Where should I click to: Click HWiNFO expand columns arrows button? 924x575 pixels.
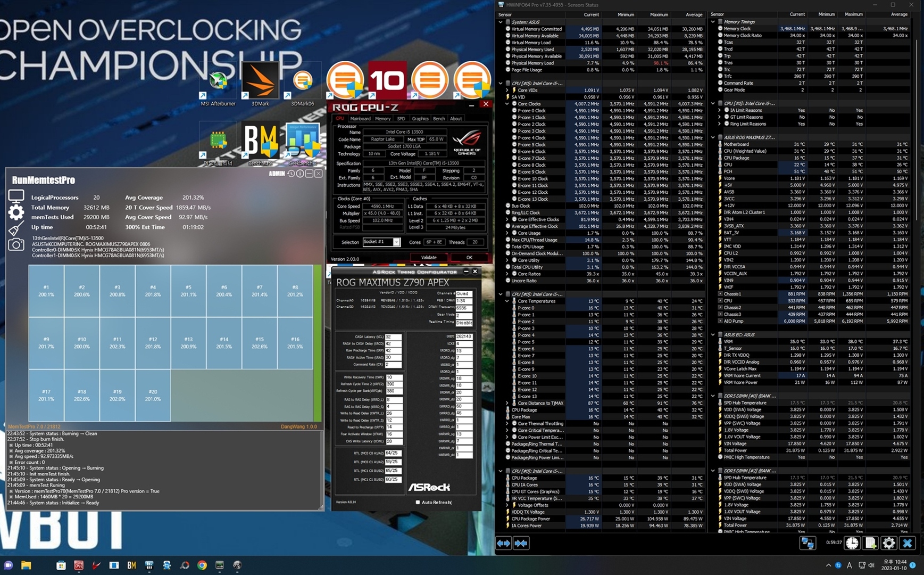point(503,543)
